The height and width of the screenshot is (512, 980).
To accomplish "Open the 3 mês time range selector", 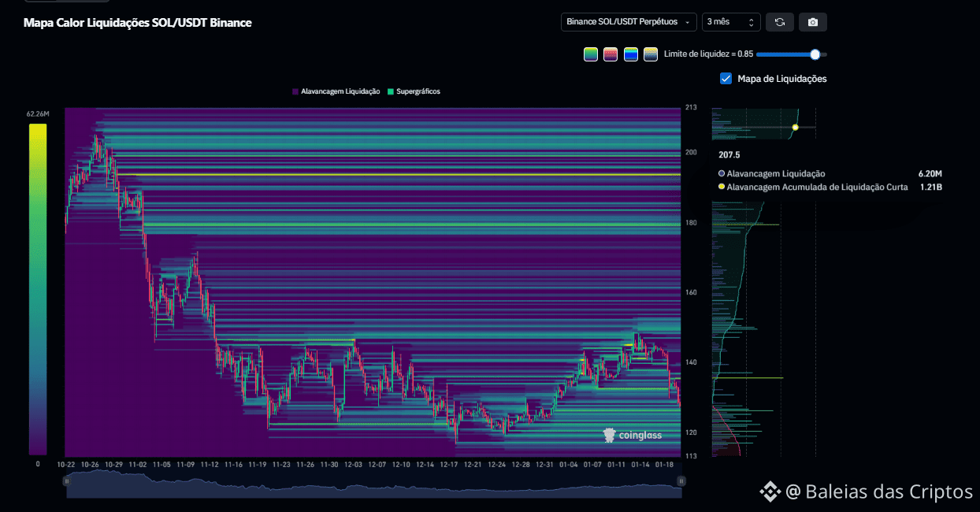I will [x=731, y=22].
